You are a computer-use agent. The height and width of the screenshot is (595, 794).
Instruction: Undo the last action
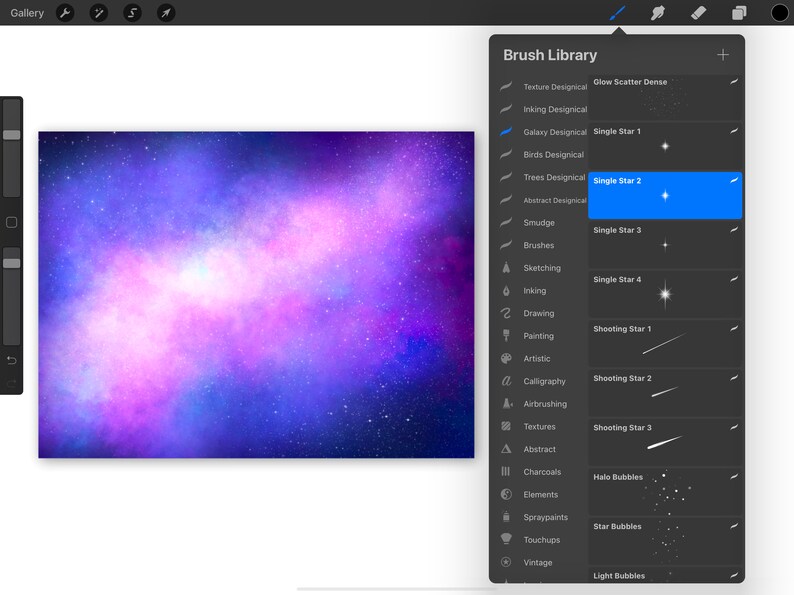coord(12,361)
